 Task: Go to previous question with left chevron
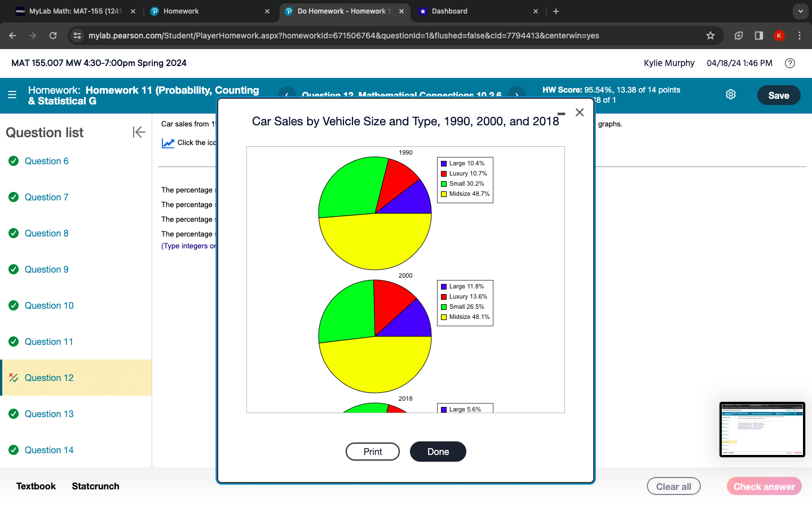pos(287,95)
